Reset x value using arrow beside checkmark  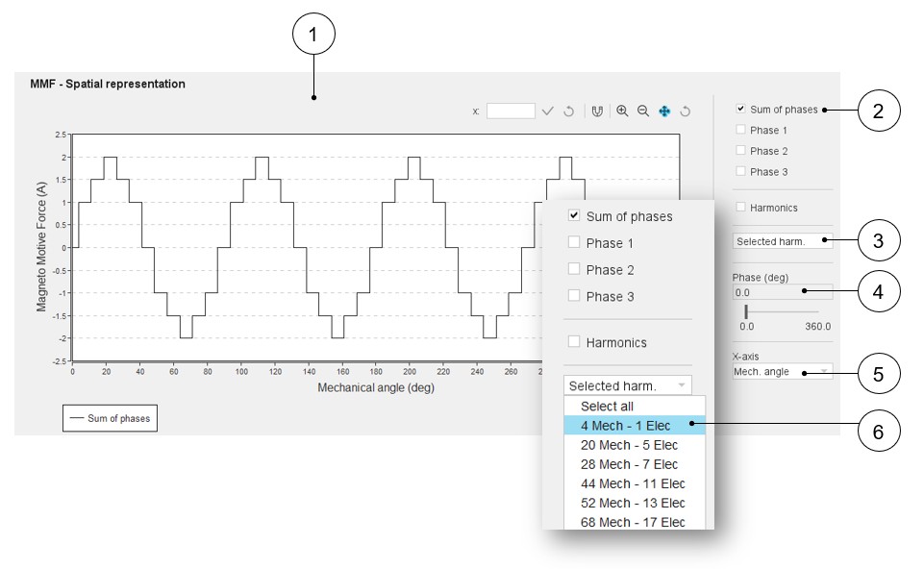tap(568, 111)
